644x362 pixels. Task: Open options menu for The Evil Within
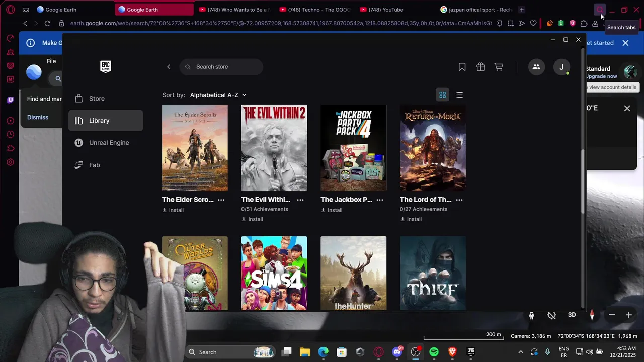(300, 200)
